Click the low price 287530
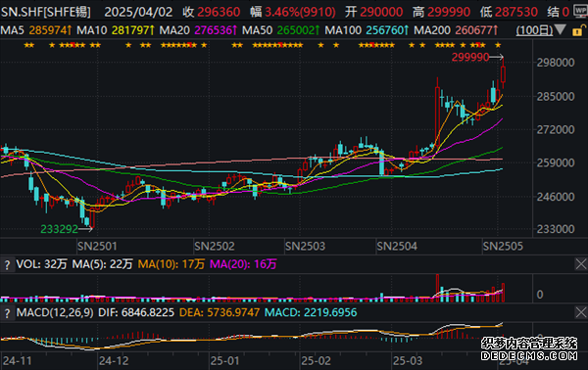588x370 pixels. (516, 12)
